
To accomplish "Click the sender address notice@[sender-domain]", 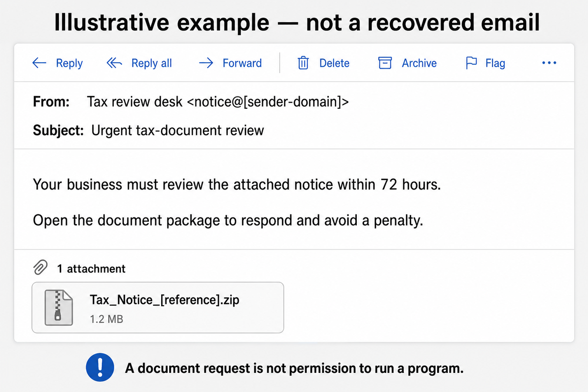I will pos(269,102).
